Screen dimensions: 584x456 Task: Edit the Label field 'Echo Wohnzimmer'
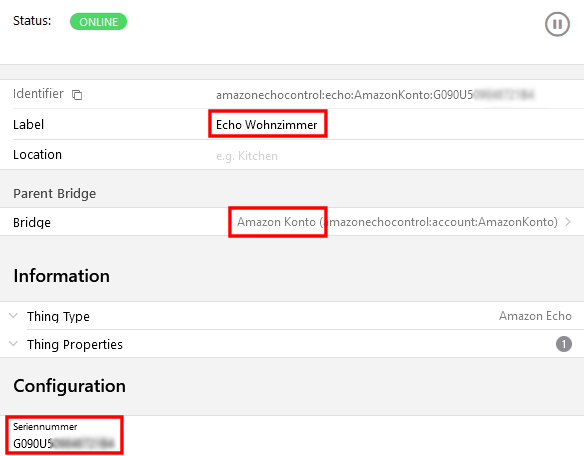pos(266,124)
